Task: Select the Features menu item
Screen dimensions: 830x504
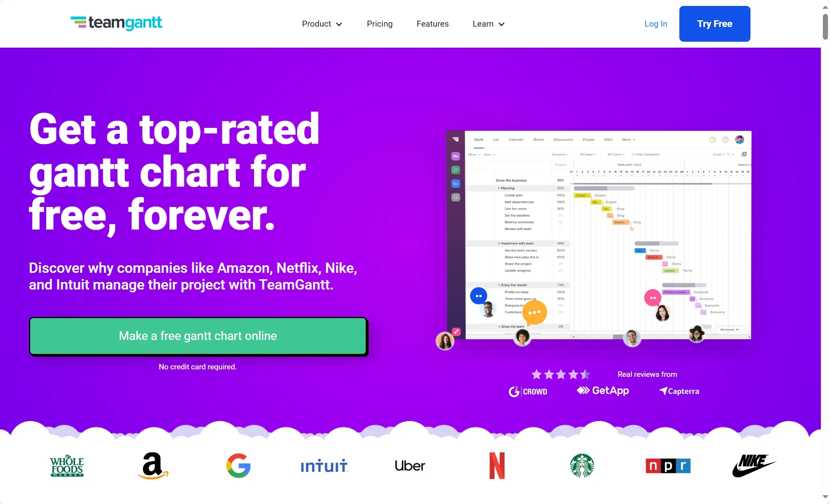Action: [433, 24]
